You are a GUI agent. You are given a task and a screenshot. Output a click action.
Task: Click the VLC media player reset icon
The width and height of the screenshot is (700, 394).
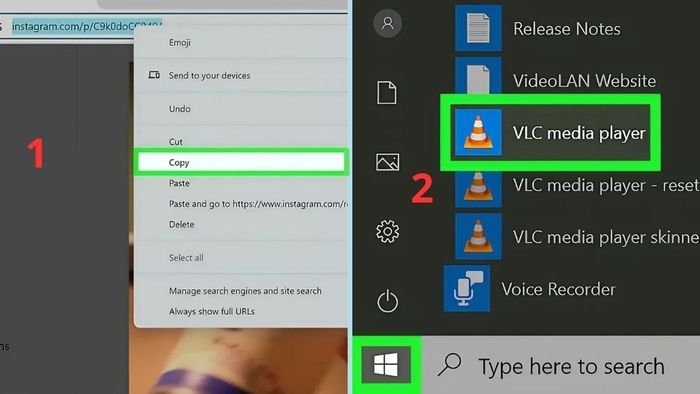tap(478, 188)
